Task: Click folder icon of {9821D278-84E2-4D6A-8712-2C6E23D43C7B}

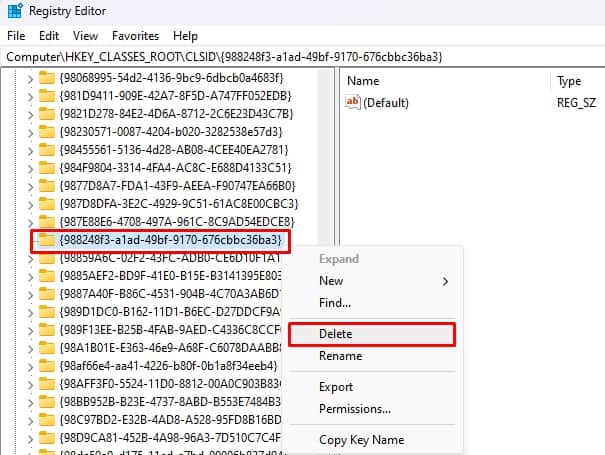Action: pyautogui.click(x=47, y=114)
